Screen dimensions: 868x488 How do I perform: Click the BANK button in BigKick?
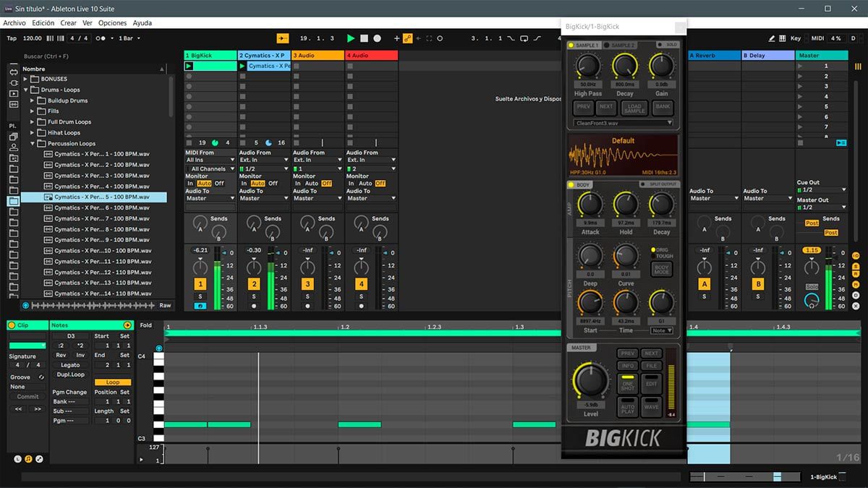click(x=663, y=107)
